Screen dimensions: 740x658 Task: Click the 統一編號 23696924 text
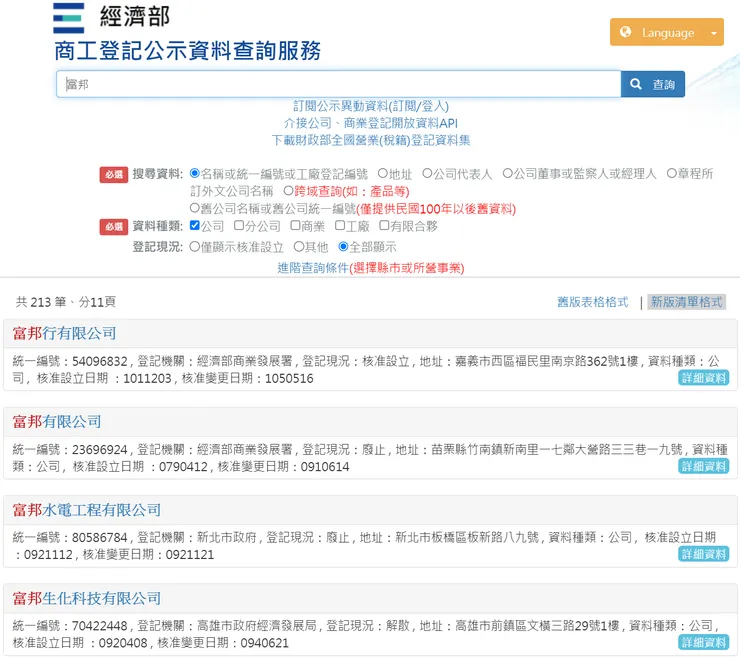point(70,449)
